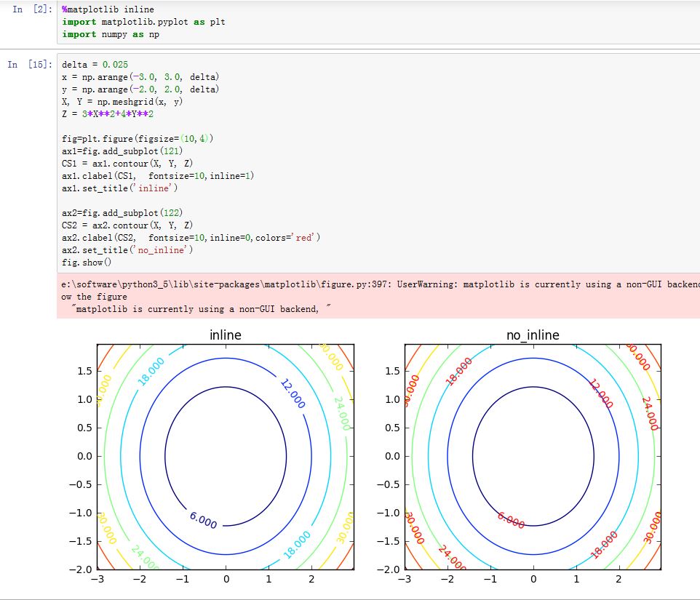Click the "y = np.arange(-2.0, 2.0, delta)" line
700x600 pixels.
coord(140,89)
